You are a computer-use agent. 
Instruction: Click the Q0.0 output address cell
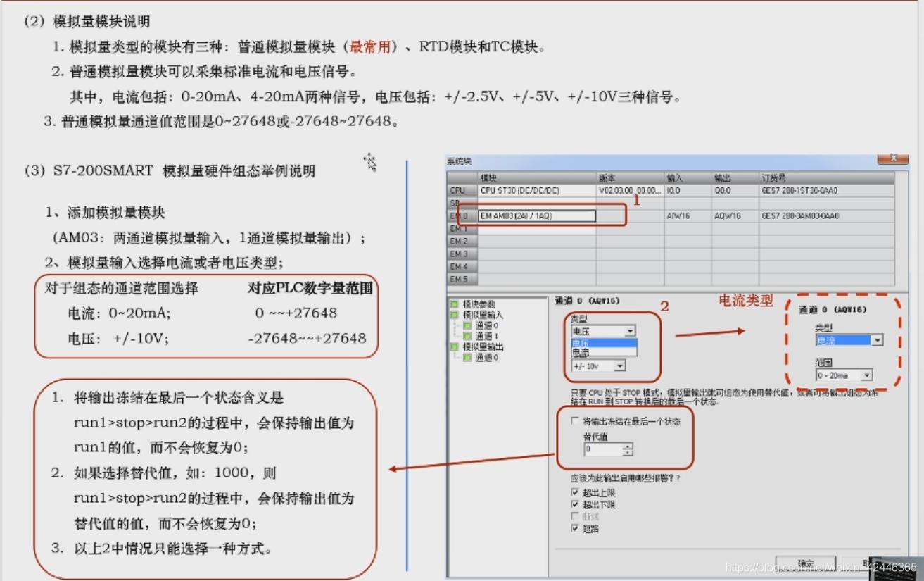pyautogui.click(x=735, y=191)
